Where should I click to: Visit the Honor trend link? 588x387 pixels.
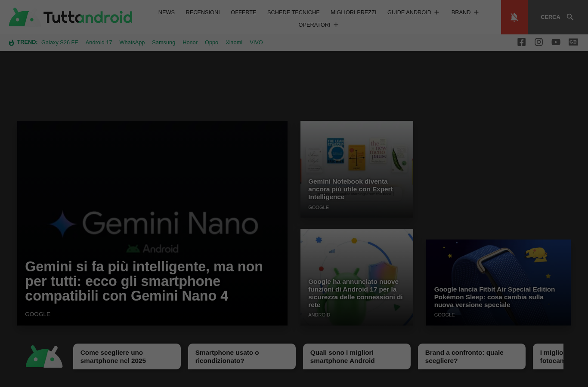(190, 42)
